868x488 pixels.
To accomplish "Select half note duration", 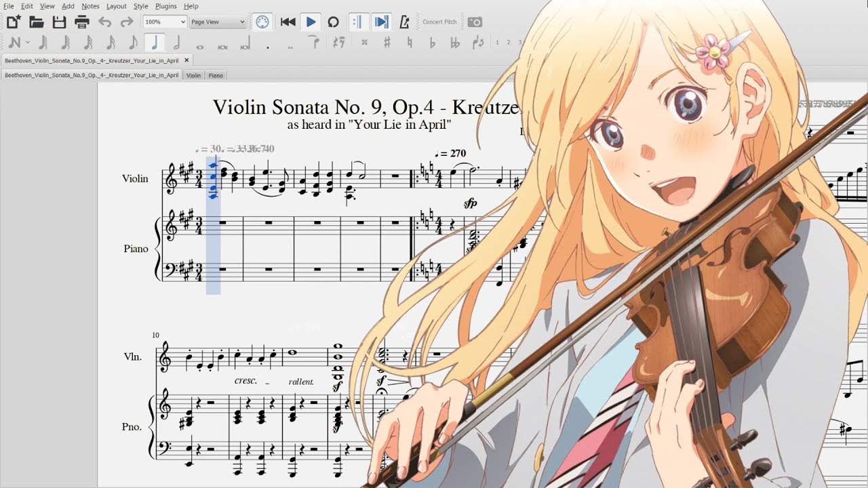I will [x=178, y=43].
